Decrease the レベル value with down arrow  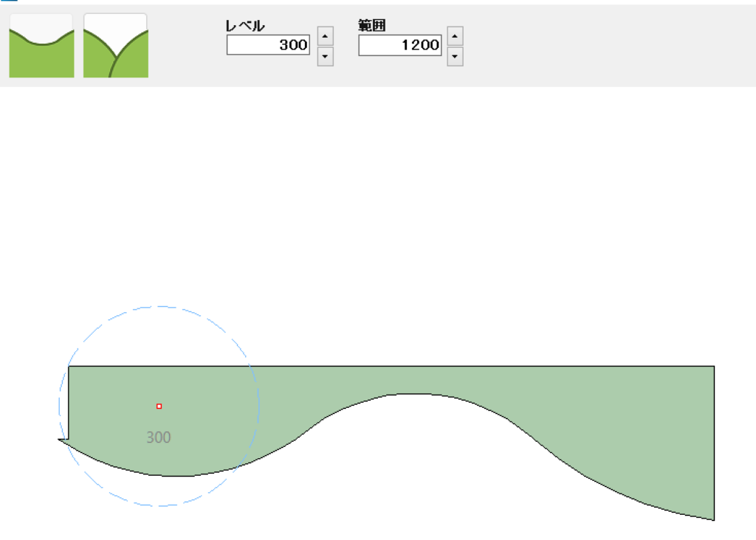point(325,56)
